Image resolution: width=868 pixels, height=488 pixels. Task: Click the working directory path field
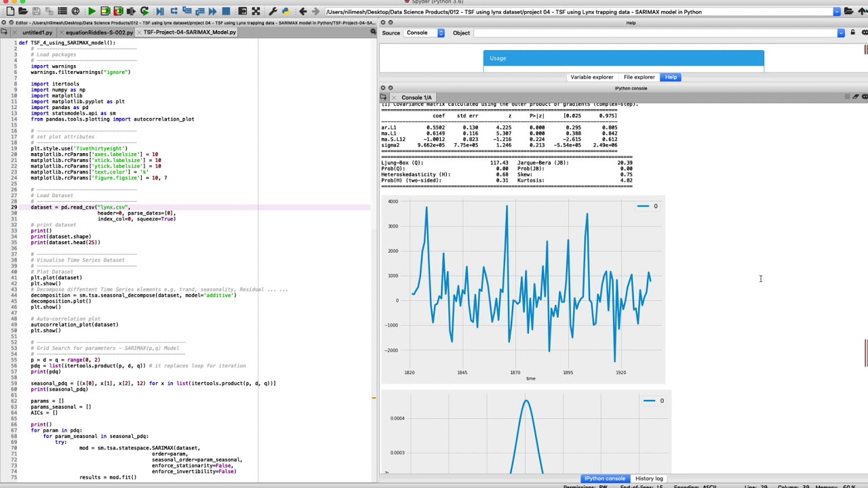(x=578, y=12)
